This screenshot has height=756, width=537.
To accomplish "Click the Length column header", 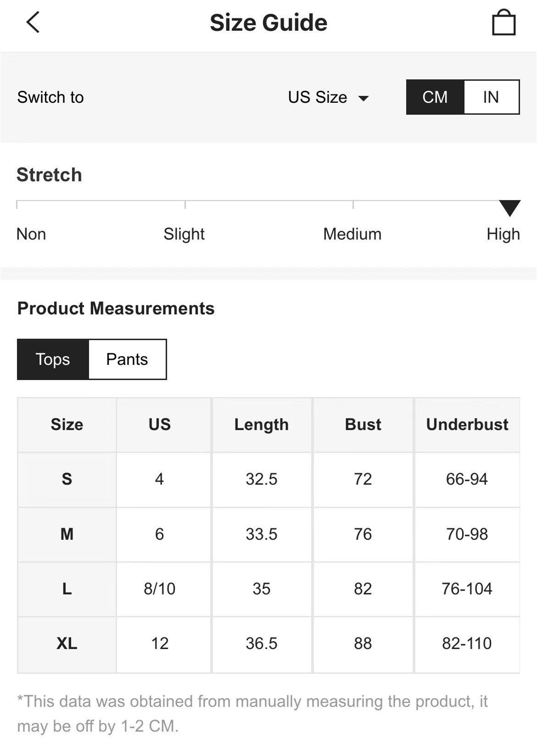I will point(262,425).
